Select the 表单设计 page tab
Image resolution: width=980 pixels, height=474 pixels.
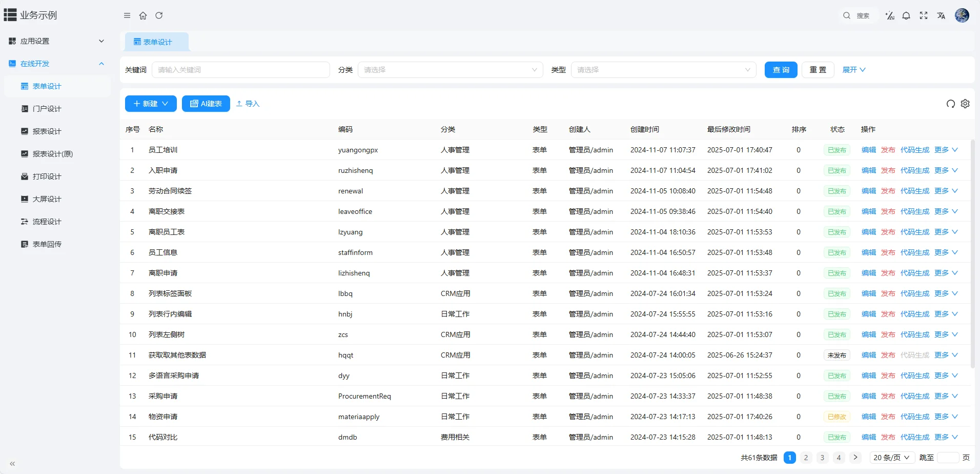pos(156,42)
